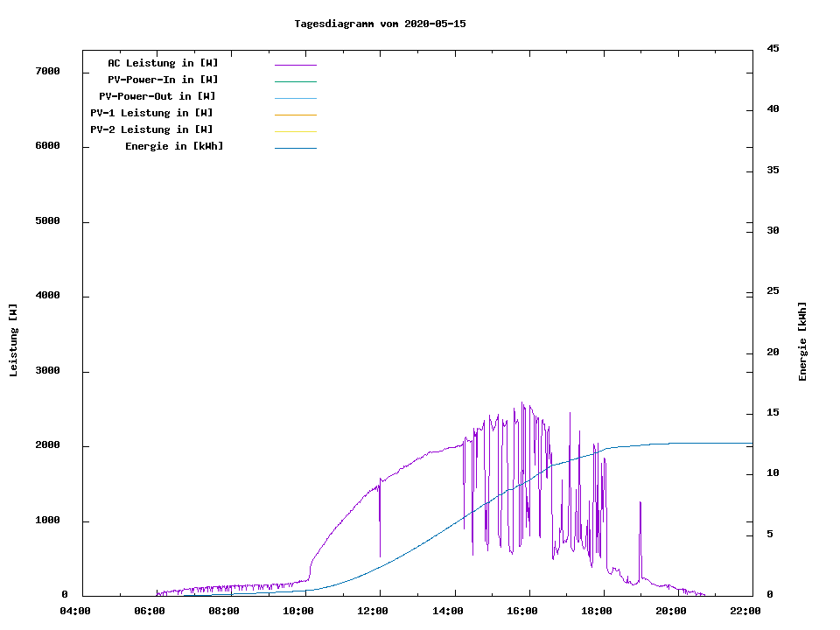This screenshot has height=630, width=840.
Task: Click the gray PV-1 Leistung legend line sample
Action: coord(295,115)
